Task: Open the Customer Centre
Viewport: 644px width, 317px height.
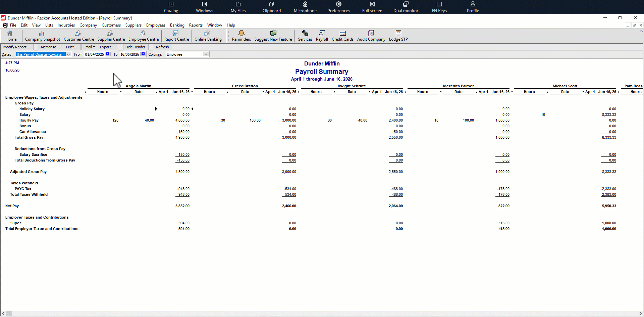Action: (x=79, y=36)
